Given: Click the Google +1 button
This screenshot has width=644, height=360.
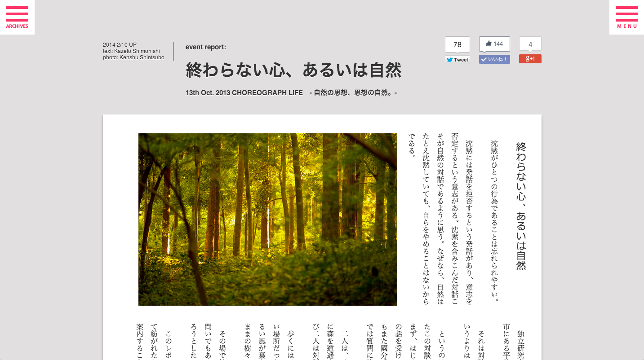Looking at the screenshot, I should pyautogui.click(x=530, y=59).
